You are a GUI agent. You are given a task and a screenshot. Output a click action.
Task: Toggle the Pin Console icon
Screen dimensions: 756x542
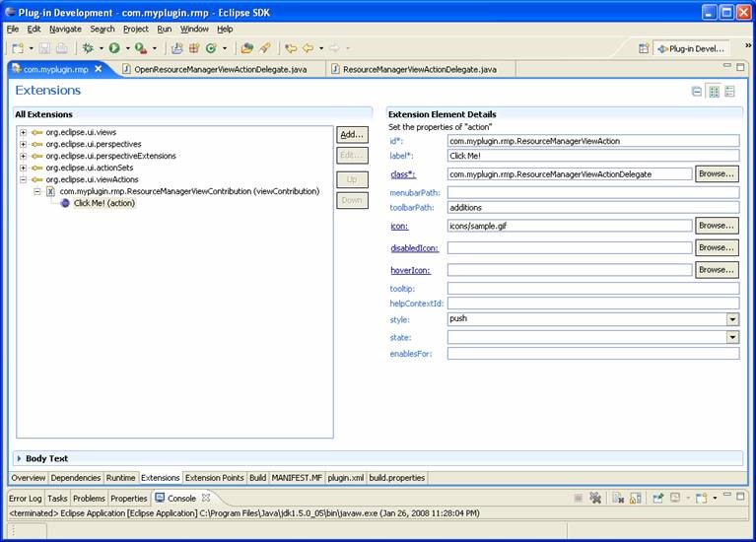click(658, 498)
